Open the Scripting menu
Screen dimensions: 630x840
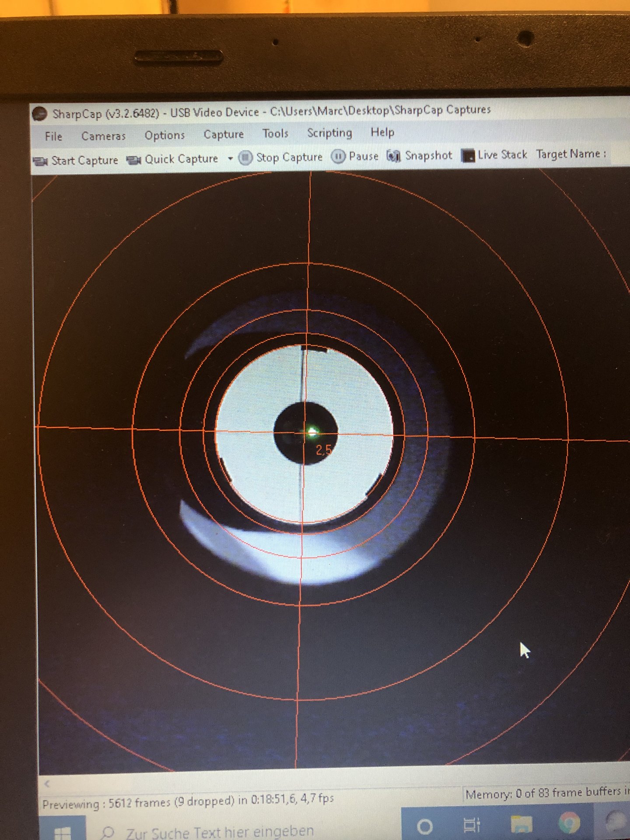pyautogui.click(x=329, y=133)
